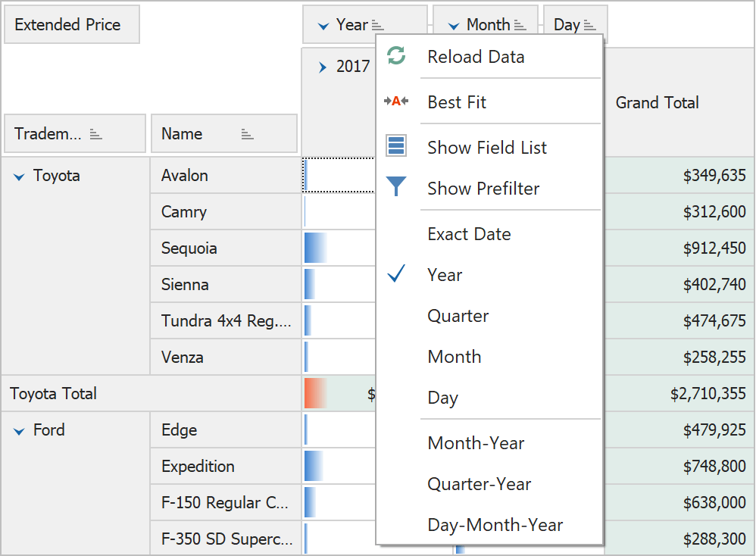
Task: Click the Grand Total column header
Action: click(657, 103)
